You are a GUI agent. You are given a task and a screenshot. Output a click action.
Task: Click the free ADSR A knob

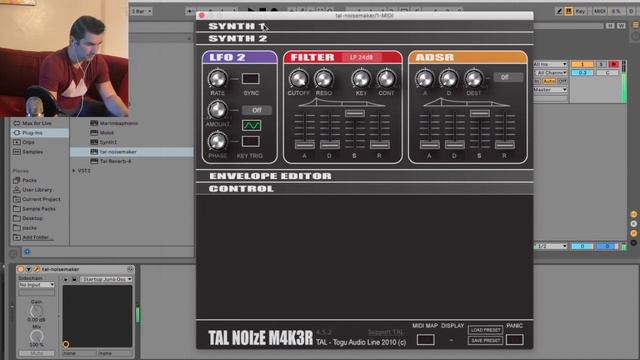pyautogui.click(x=424, y=79)
